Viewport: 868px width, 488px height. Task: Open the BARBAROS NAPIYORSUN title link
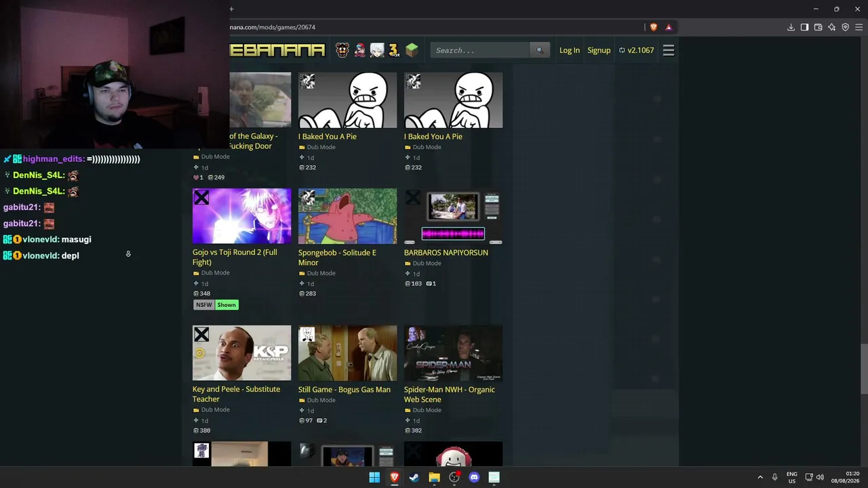tap(446, 253)
